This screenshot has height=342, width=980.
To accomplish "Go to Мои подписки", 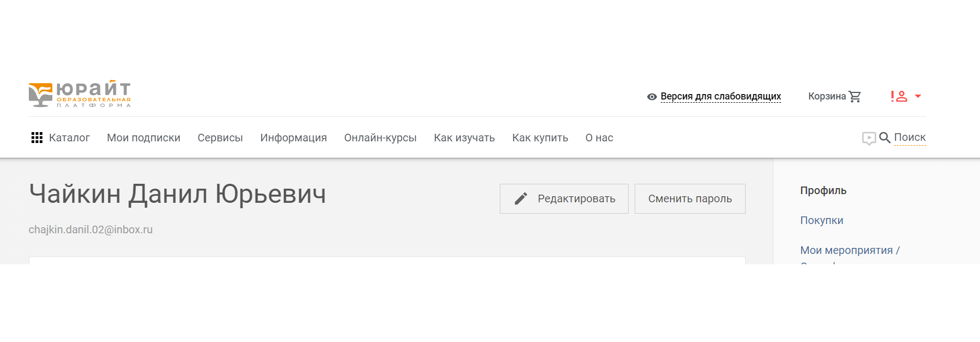I will [x=144, y=138].
